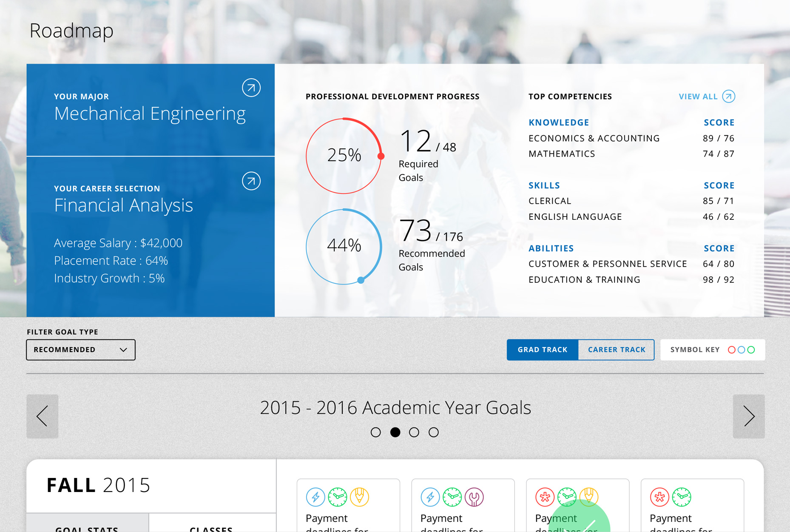Click green circle in Symbol Key
Screen dimensions: 790x532
[x=751, y=350]
